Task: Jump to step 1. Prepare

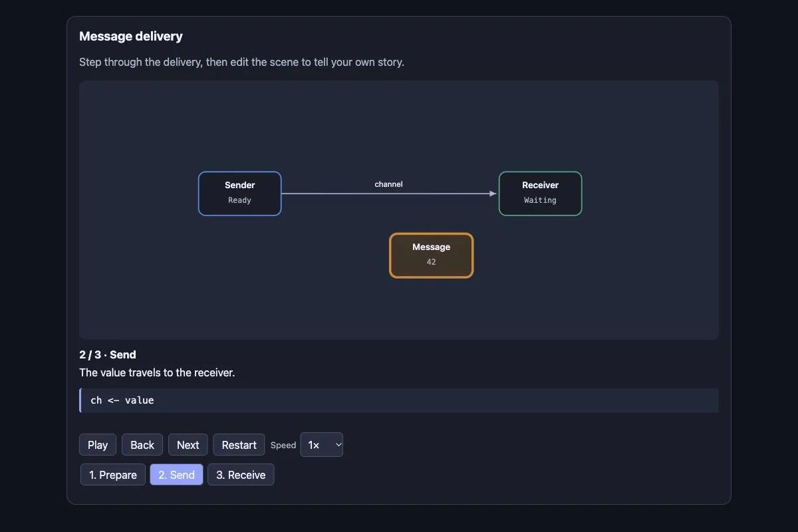Action: (x=113, y=475)
